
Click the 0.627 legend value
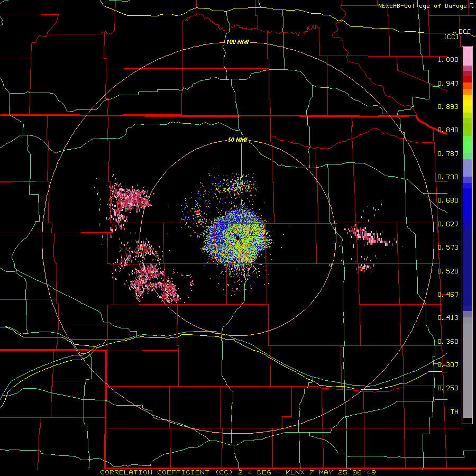pos(448,224)
